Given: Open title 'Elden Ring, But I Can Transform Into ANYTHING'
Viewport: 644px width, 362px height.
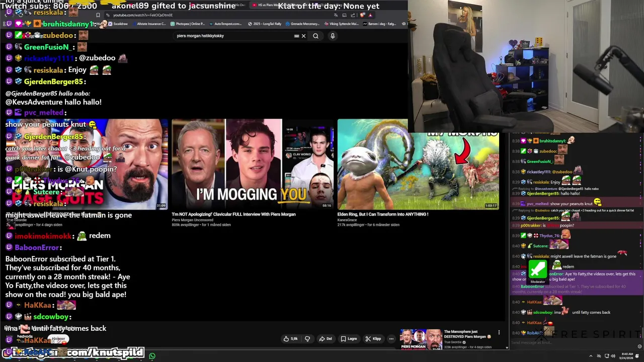Looking at the screenshot, I should 383,214.
